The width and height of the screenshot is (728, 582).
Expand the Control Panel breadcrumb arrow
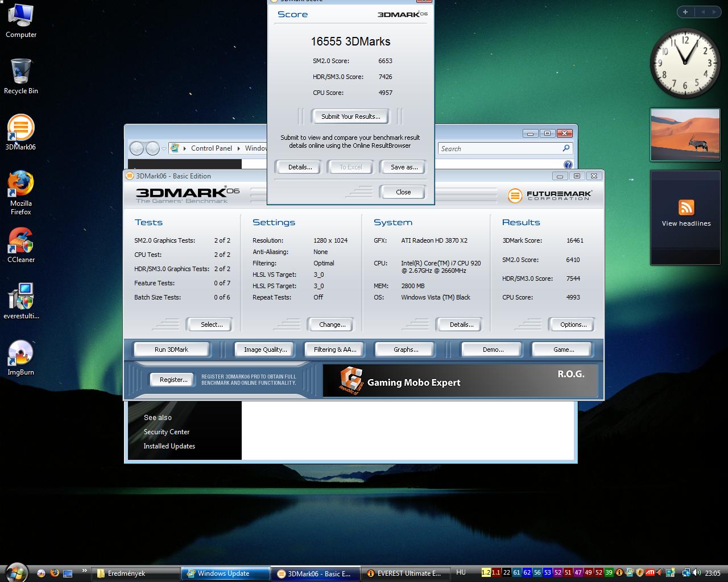(x=238, y=148)
